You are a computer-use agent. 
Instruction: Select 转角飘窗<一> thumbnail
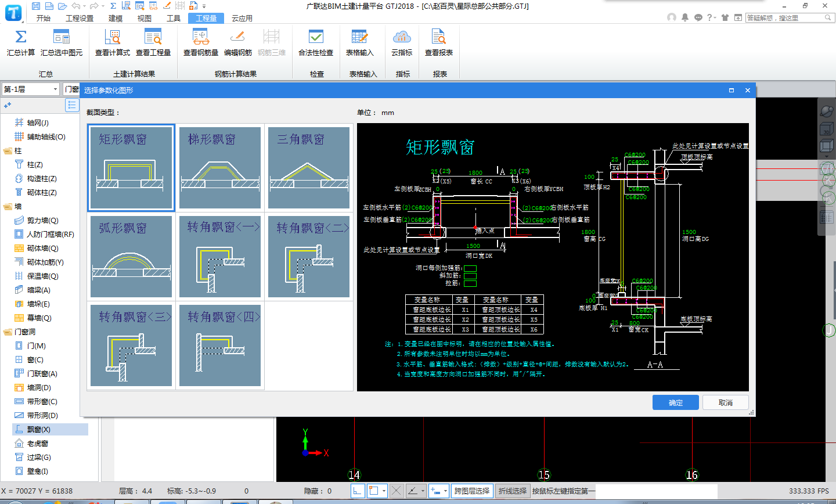[x=220, y=257]
